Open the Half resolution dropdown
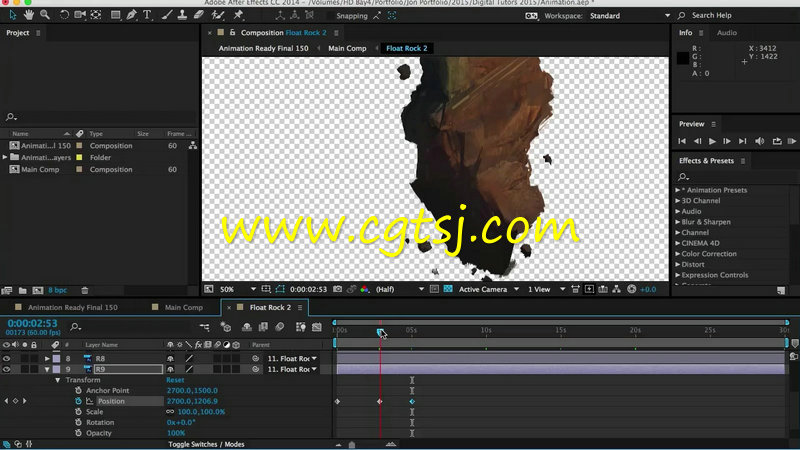Viewport: 800px width, 450px height. [x=399, y=289]
